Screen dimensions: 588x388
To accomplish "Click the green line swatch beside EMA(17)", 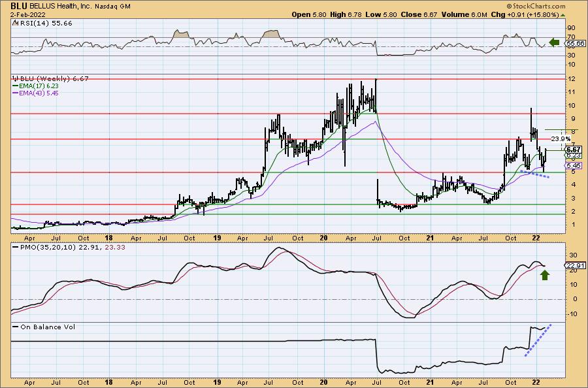I will click(x=15, y=86).
